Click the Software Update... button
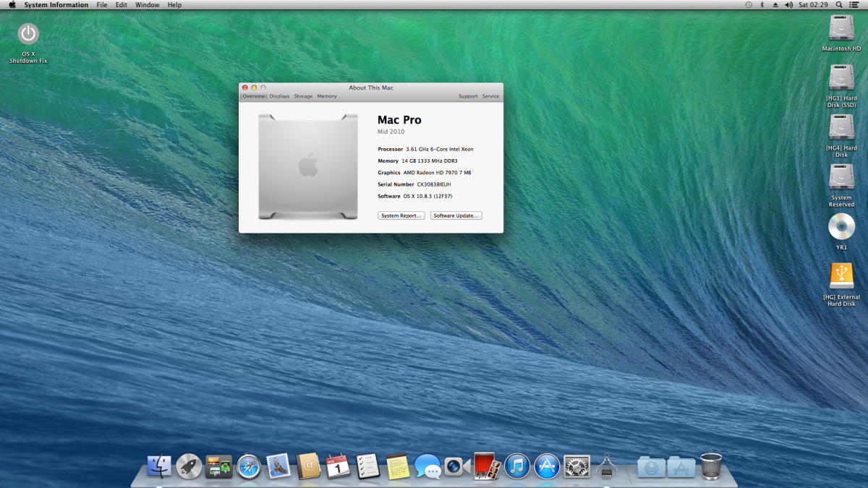This screenshot has height=488, width=868. (x=456, y=215)
